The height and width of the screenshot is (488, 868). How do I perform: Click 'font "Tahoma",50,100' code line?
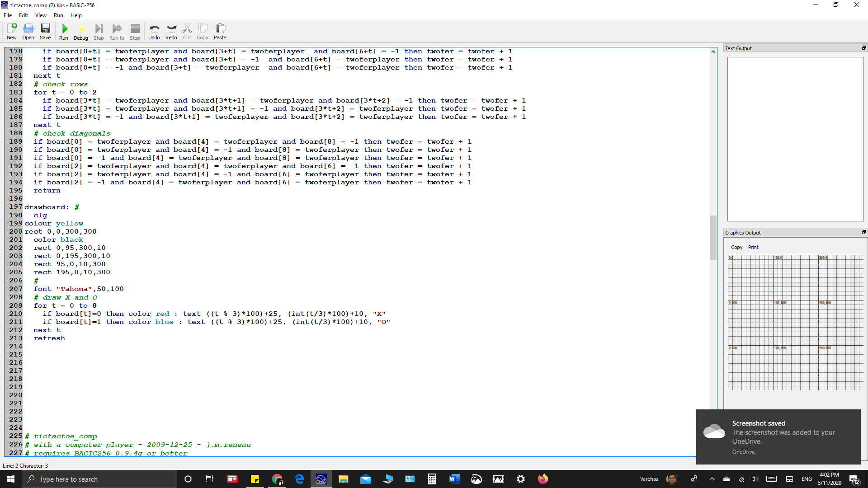(x=79, y=289)
